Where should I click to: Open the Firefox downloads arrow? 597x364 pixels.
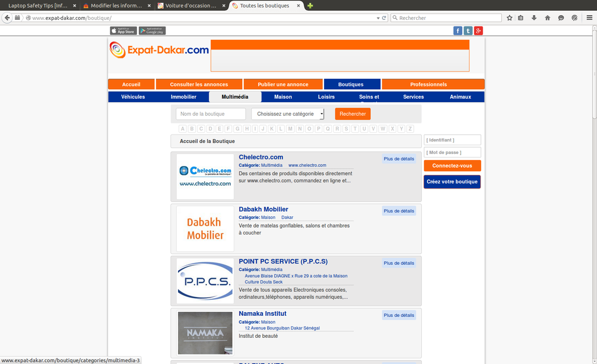(534, 18)
